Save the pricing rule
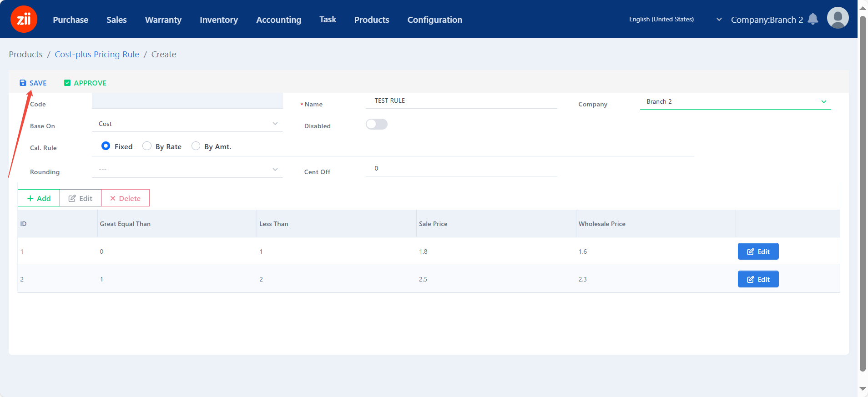The height and width of the screenshot is (397, 868). pyautogui.click(x=33, y=83)
